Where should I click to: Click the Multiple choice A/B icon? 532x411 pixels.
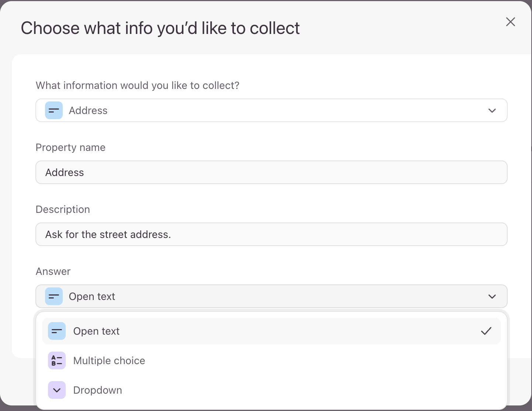57,361
